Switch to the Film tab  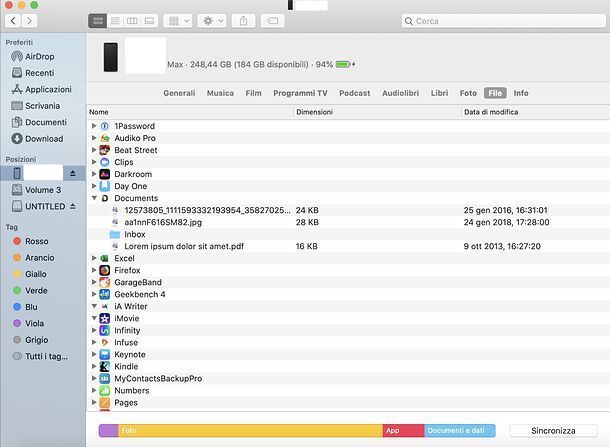point(253,93)
